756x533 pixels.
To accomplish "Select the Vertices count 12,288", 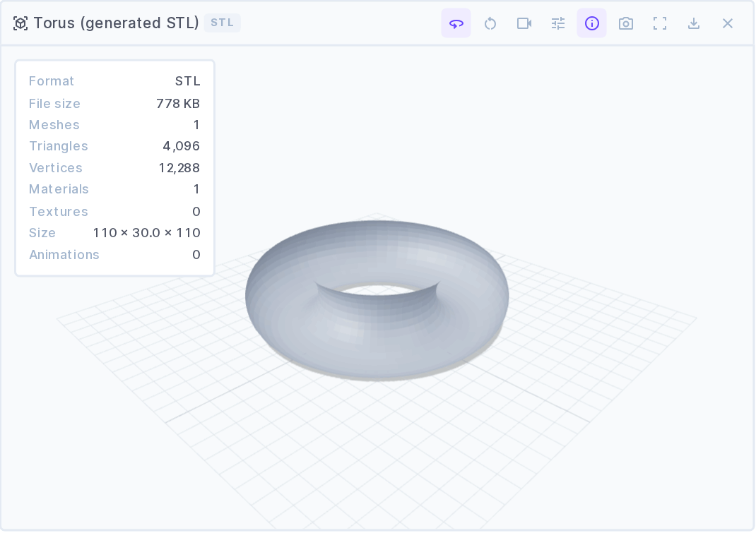I will click(179, 168).
